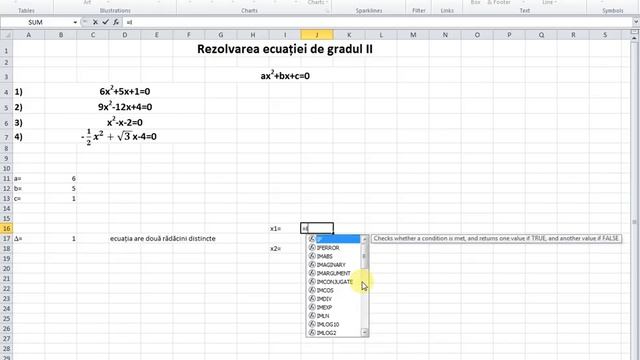
Task: Click the general equation ax²+bx+c=0
Action: [x=285, y=76]
